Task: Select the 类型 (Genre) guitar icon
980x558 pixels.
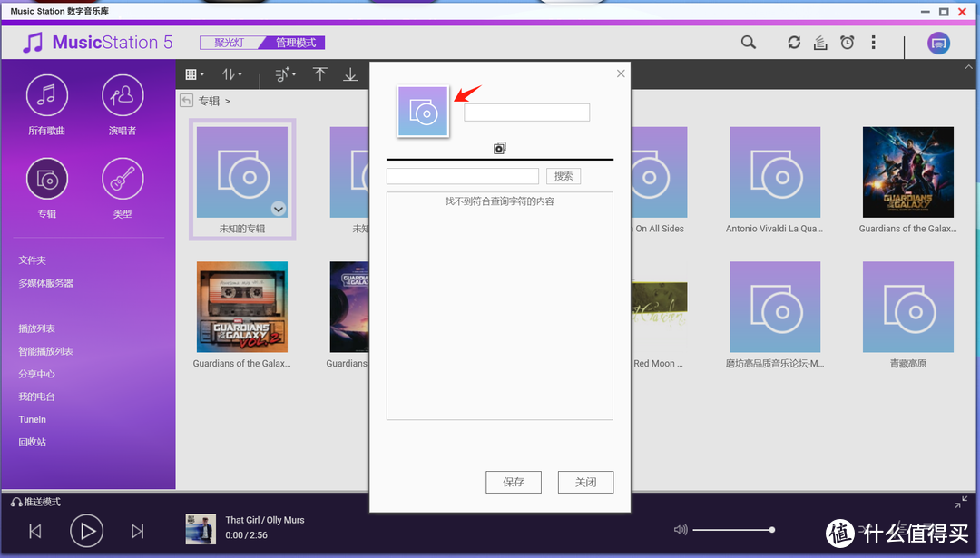Action: [122, 180]
